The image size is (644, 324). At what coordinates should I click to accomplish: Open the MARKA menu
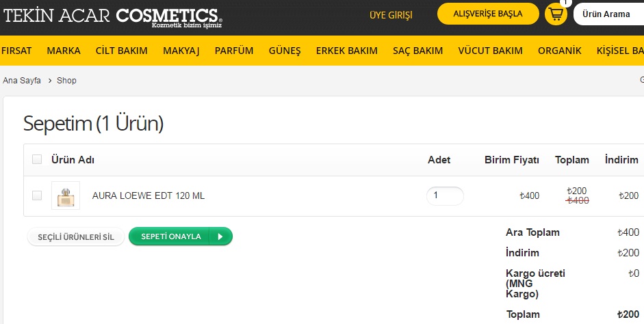click(64, 51)
